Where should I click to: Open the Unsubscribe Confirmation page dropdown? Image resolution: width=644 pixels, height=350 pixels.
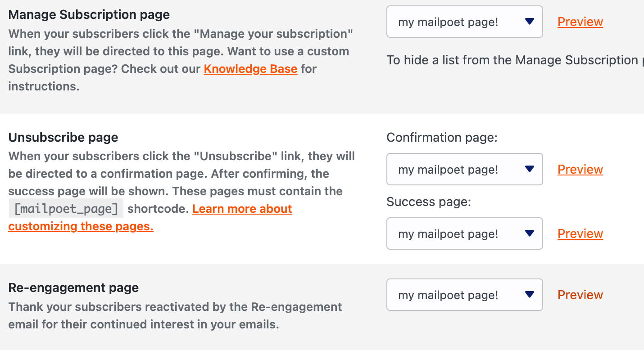[464, 169]
